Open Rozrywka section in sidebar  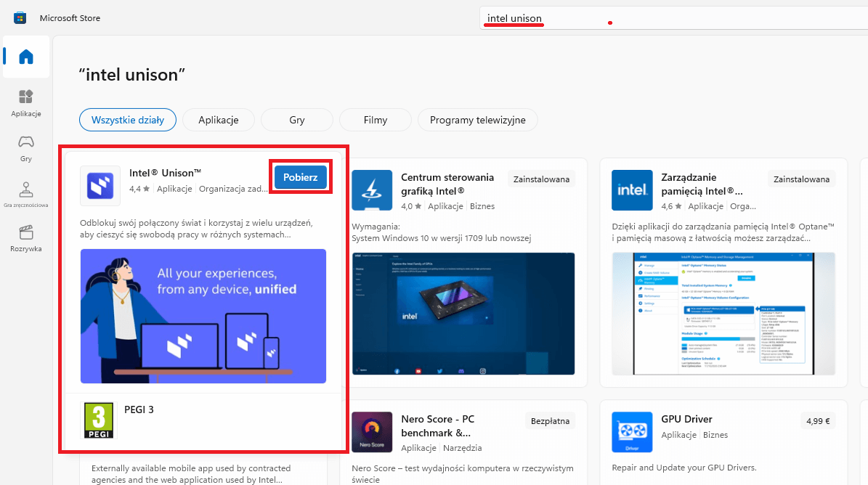coord(26,239)
